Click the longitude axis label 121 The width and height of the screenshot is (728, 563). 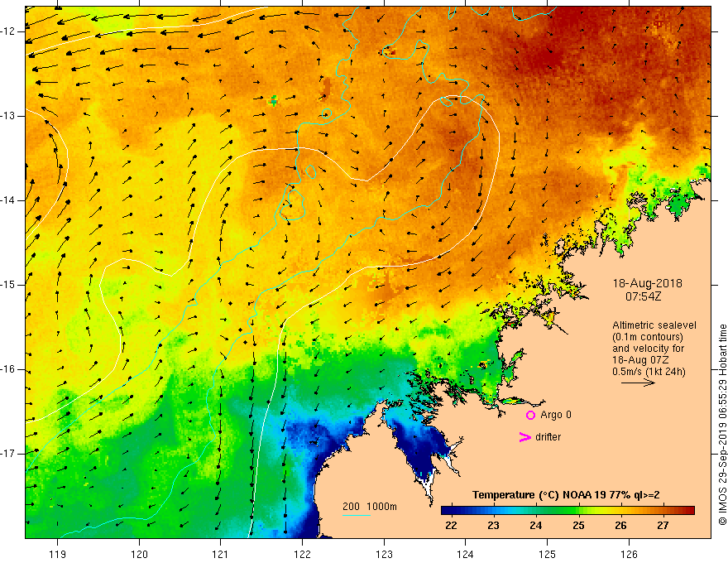tap(221, 554)
